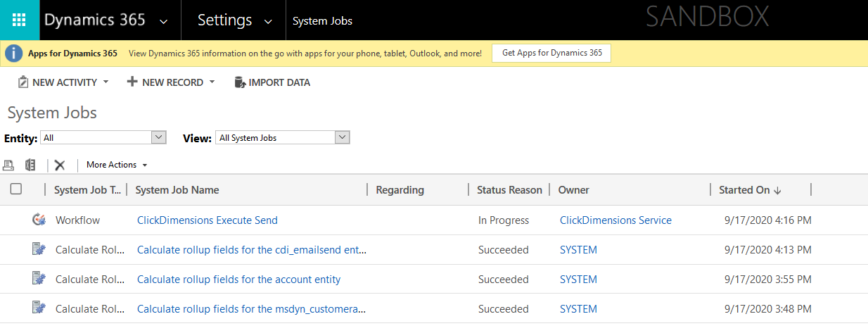Open msdyn_customera rollup fields job
The image size is (868, 326).
pyautogui.click(x=252, y=309)
